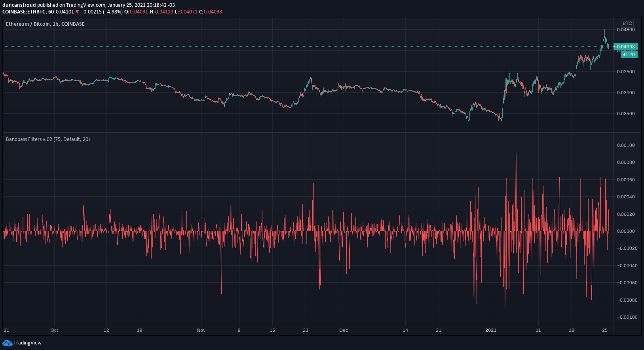
Task: Click the Nov label on the time axis
Action: pyautogui.click(x=201, y=330)
